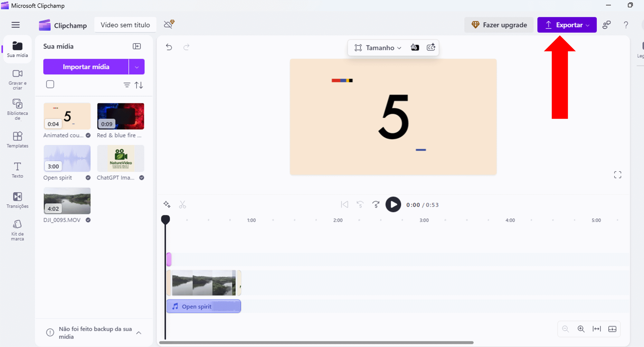This screenshot has height=347, width=644.
Task: Open the hamburger menu
Action: click(15, 25)
